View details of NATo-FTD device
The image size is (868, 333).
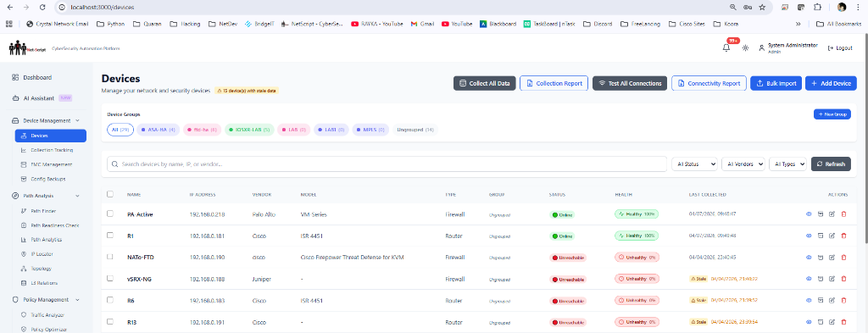pos(808,258)
